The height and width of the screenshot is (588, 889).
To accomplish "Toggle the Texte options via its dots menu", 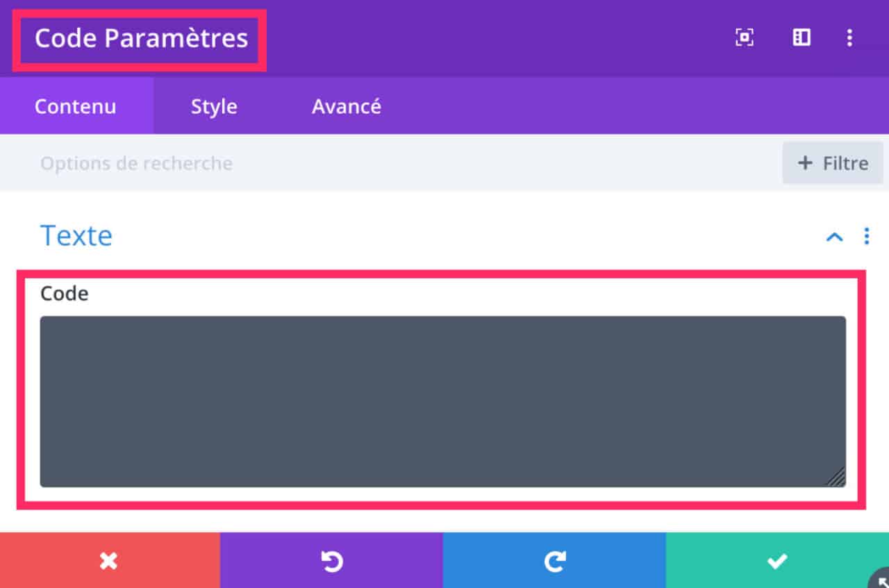I will (x=866, y=237).
